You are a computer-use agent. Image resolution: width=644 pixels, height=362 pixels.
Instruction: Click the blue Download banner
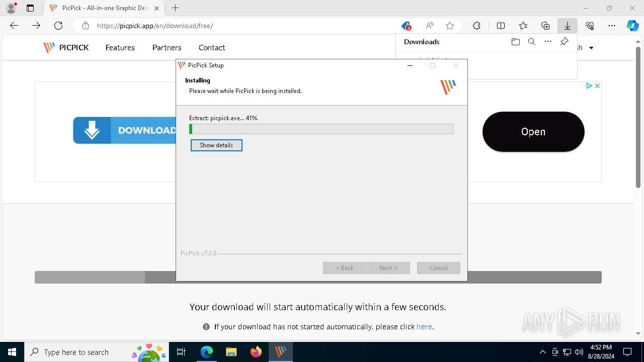pos(125,130)
